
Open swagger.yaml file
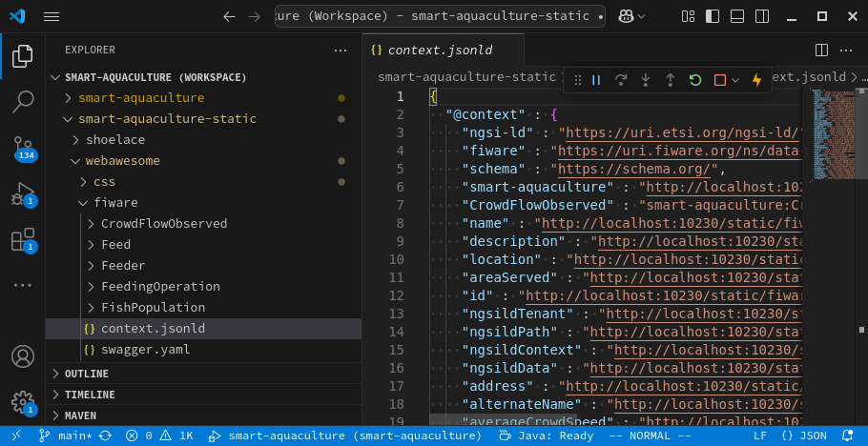(x=204, y=350)
